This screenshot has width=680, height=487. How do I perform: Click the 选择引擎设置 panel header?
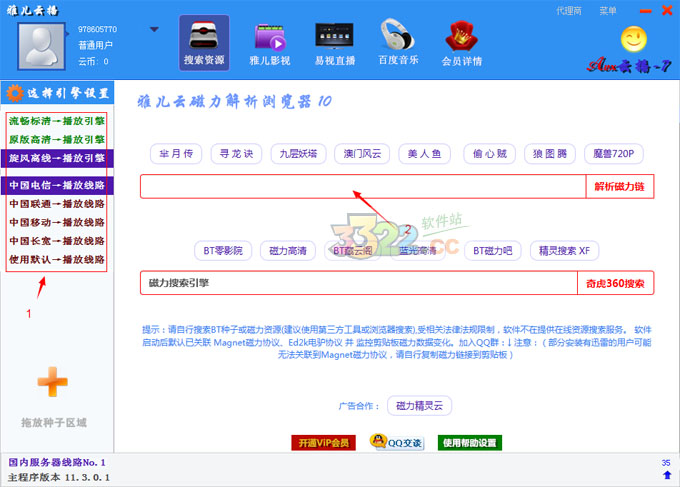coord(58,93)
